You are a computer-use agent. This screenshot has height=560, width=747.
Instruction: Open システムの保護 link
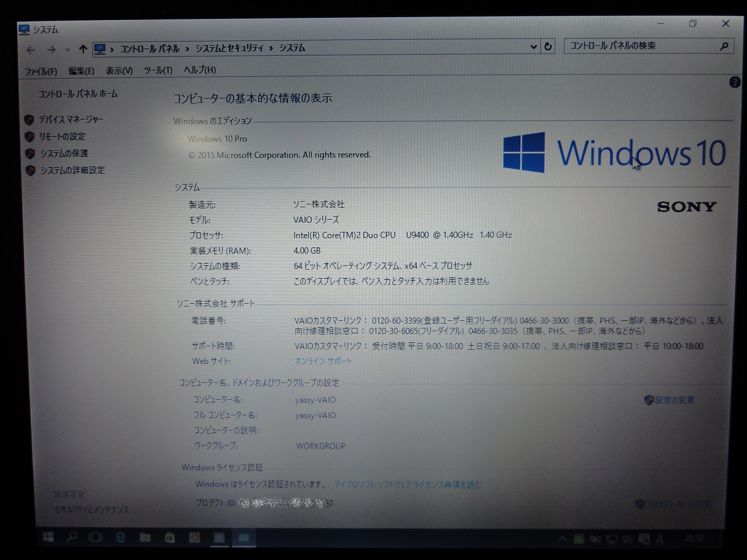pos(64,153)
